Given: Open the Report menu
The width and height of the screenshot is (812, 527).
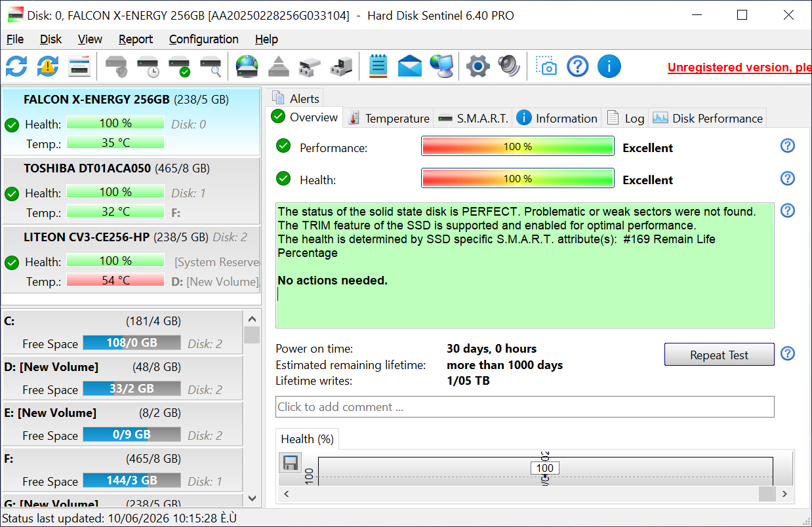Looking at the screenshot, I should (136, 39).
